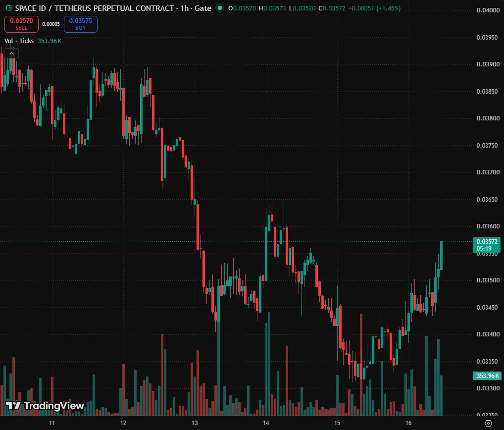
Task: Click the date label 15 on time axis
Action: [337, 423]
